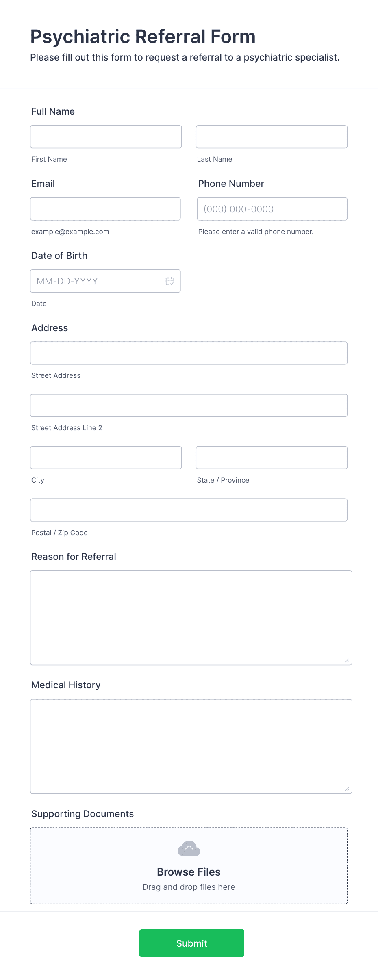Viewport: 378px width, 980px height.
Task: Click the Last Name input field
Action: click(272, 137)
